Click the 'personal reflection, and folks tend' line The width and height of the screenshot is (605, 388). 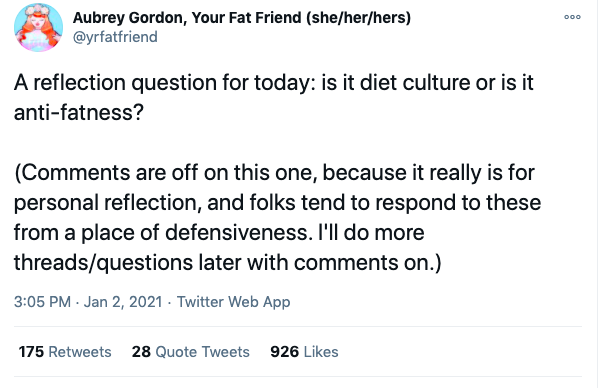point(277,203)
